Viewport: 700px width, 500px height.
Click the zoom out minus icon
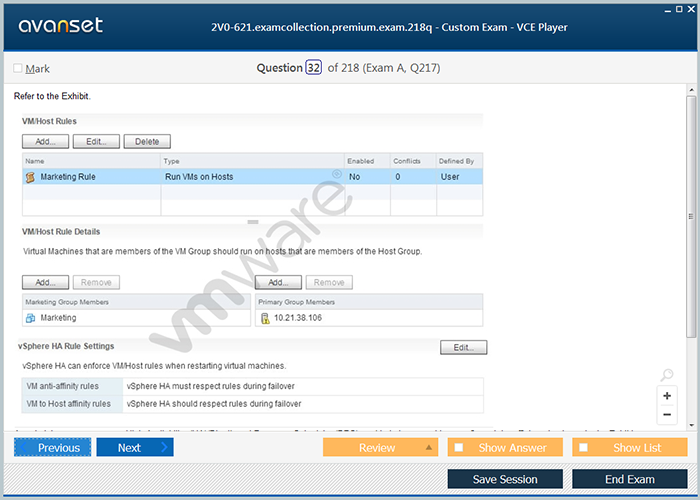(667, 414)
